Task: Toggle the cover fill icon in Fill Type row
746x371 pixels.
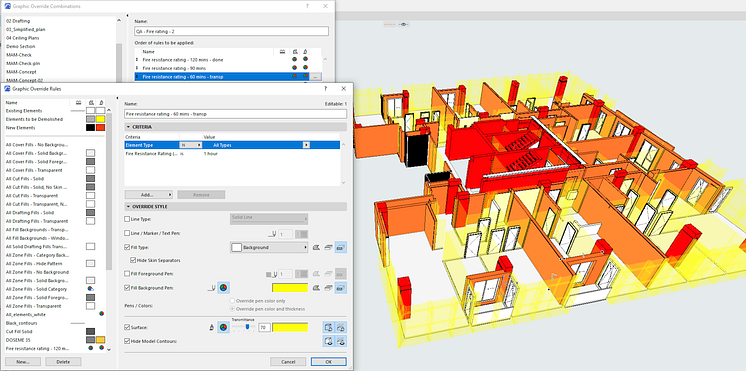Action: [328, 247]
